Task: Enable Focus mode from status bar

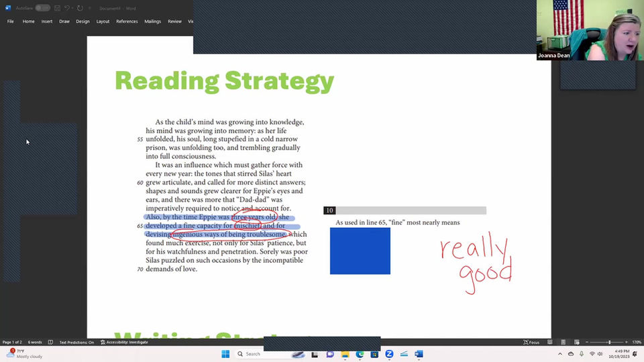Action: click(531, 342)
